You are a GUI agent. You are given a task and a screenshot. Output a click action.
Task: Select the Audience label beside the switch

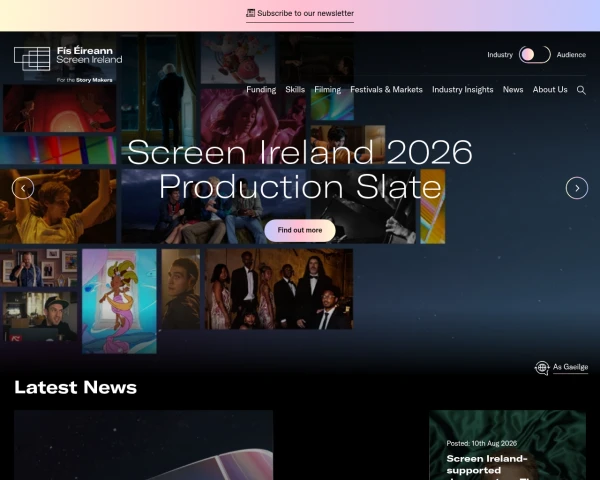571,55
